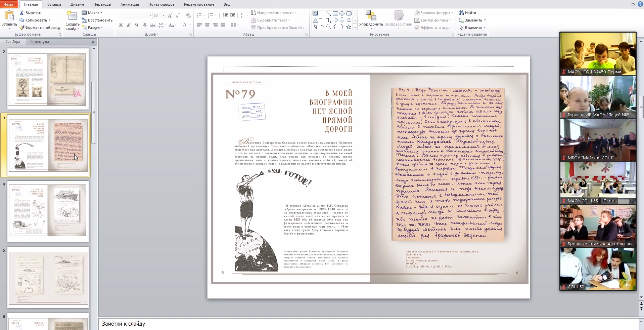Open the Arrange (Упорядочить) dropdown menu
The width and height of the screenshot is (644, 330).
coord(371,18)
